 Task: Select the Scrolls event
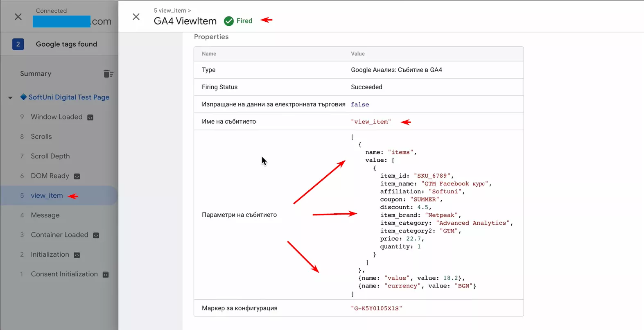tap(41, 136)
